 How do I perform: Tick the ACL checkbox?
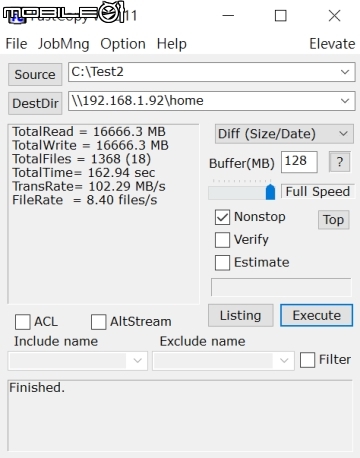pyautogui.click(x=23, y=322)
